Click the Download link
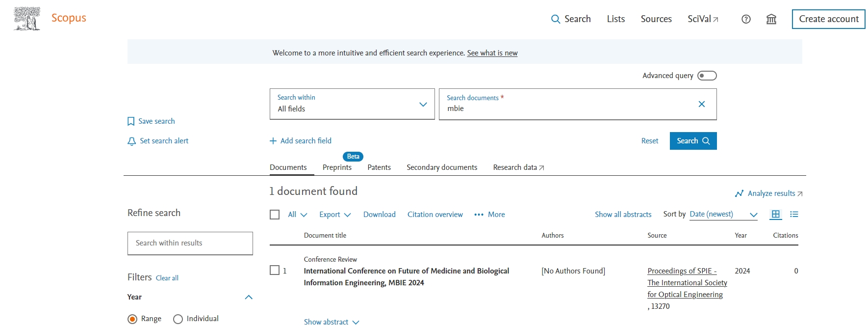This screenshot has height=328, width=868. 380,215
